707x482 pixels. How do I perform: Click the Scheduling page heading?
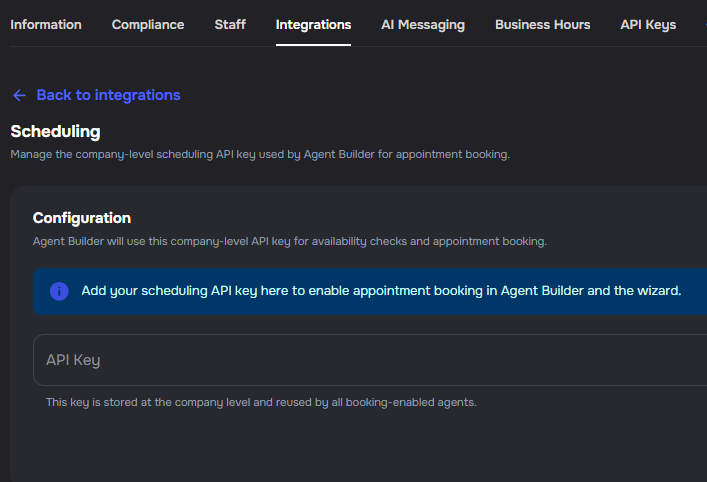pyautogui.click(x=55, y=131)
